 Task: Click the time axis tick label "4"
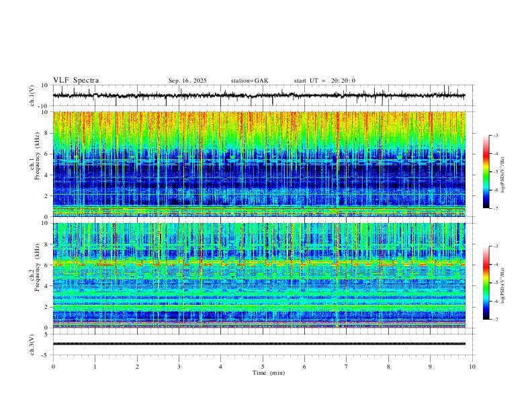tap(220, 367)
